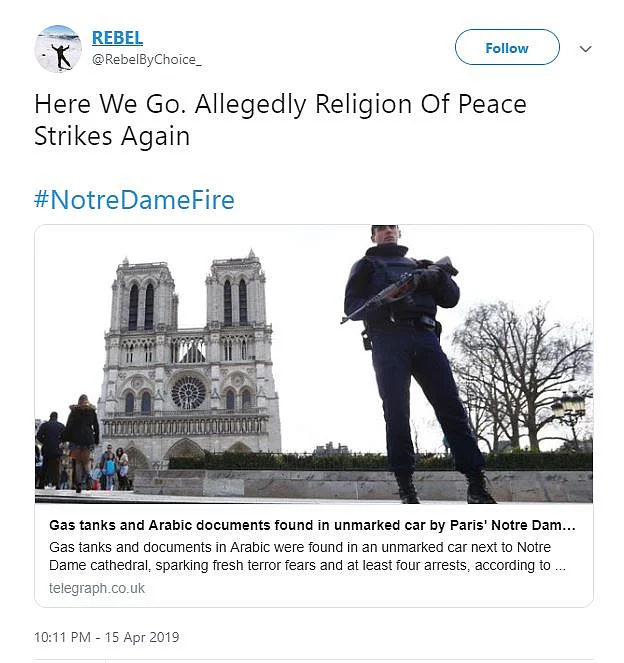The image size is (624, 663).
Task: Click the REBEL profile avatar
Action: click(x=57, y=49)
